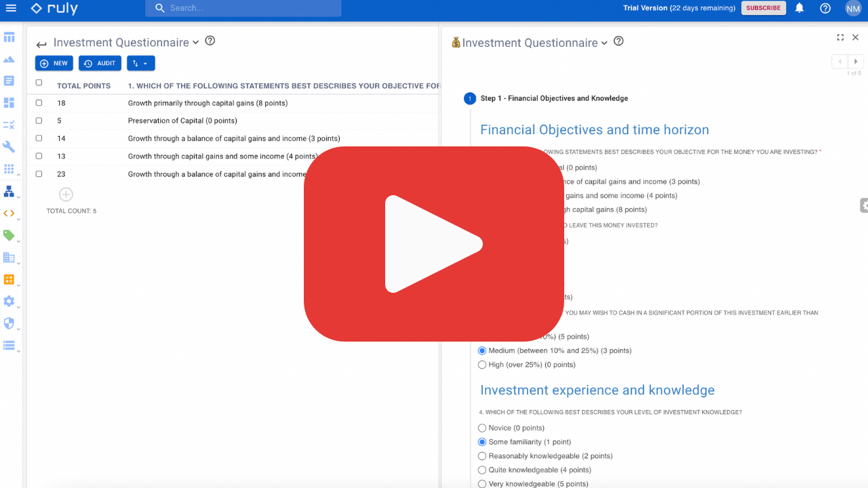Screen dimensions: 868x488
Task: Open row 'Growth primarily through capital gains (8 points)'
Action: click(208, 103)
